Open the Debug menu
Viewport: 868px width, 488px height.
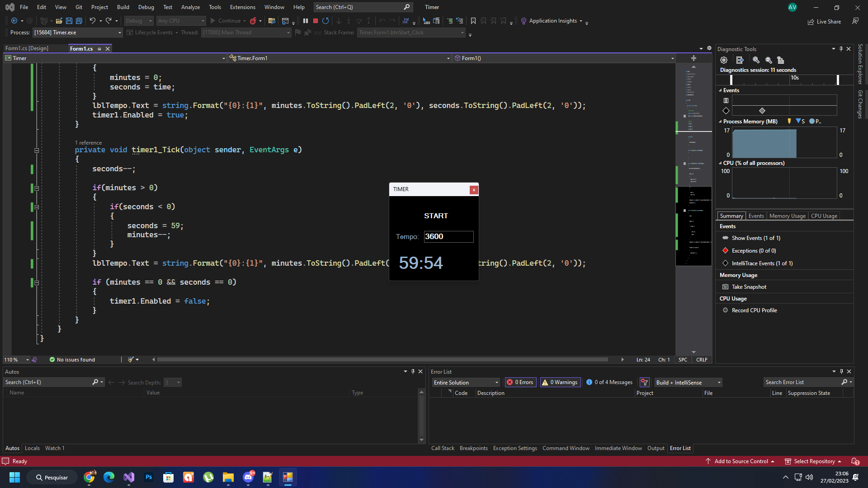[146, 7]
